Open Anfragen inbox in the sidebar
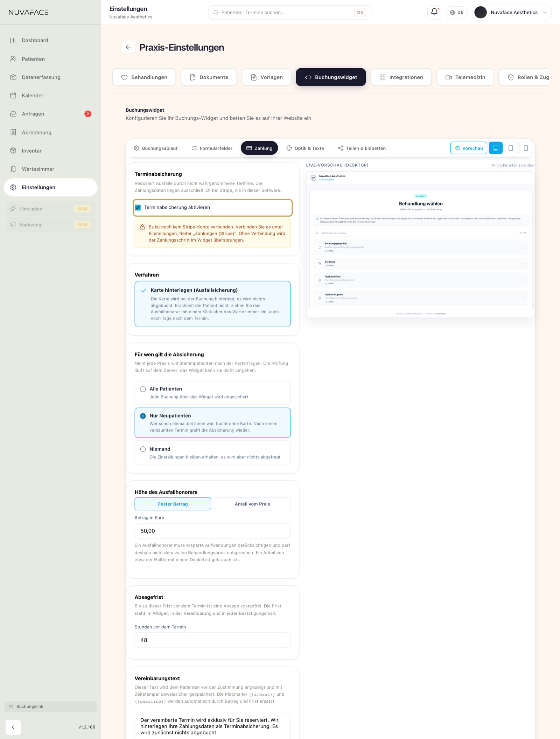The width and height of the screenshot is (560, 739). 50,114
